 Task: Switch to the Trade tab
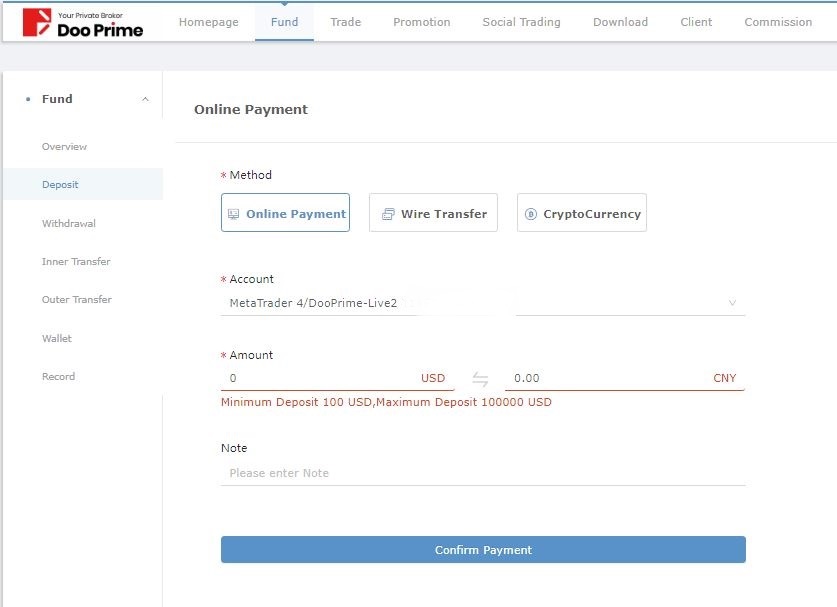pos(345,22)
